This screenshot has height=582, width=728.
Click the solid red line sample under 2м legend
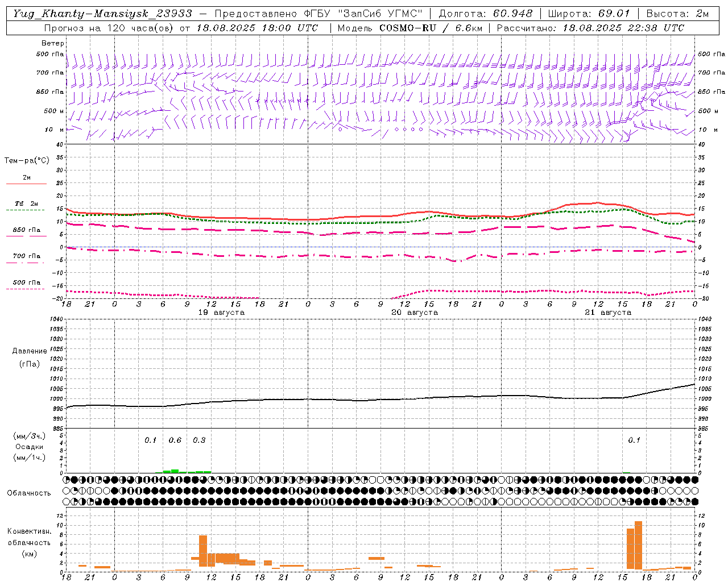pos(26,184)
